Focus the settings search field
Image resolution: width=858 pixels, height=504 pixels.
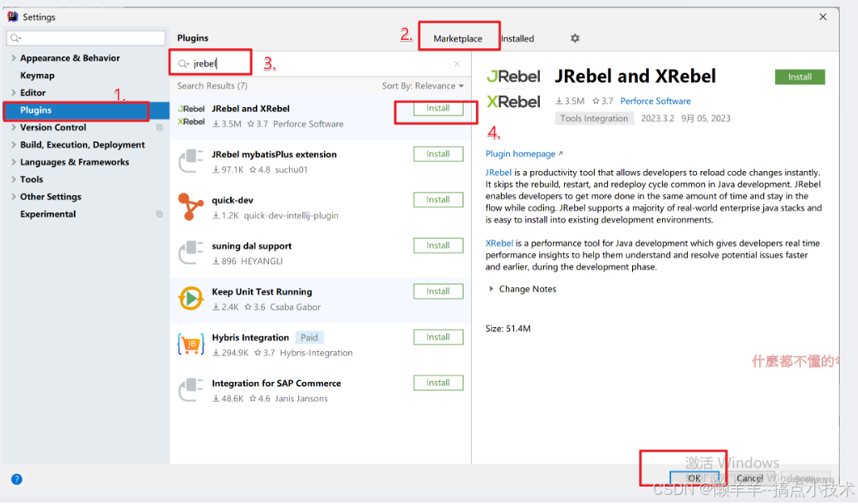tap(86, 37)
